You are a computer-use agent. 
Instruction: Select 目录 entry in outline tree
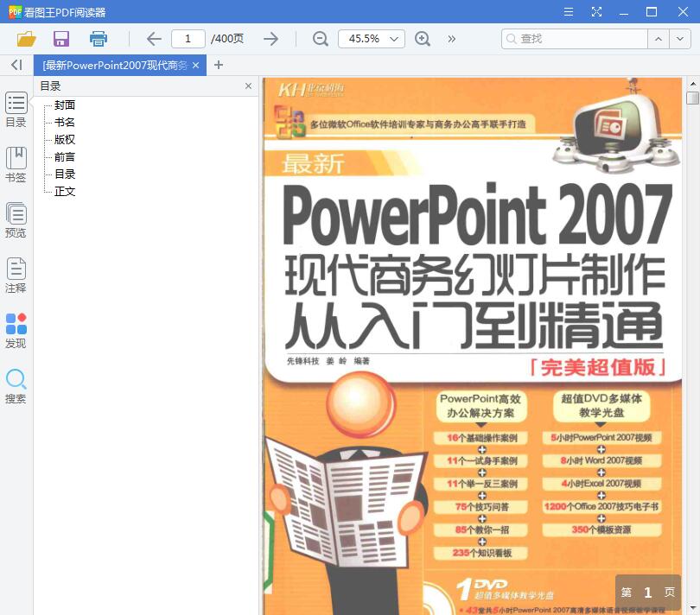[65, 174]
